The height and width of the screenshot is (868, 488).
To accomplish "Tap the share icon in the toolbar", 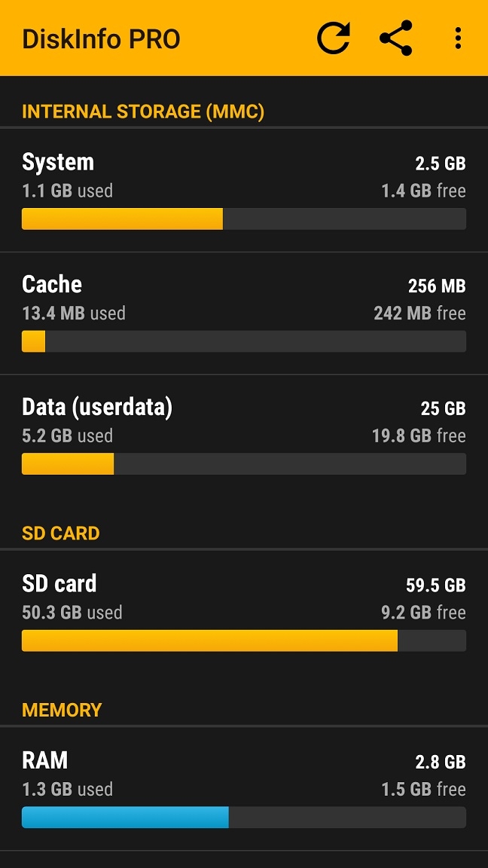I will point(396,38).
